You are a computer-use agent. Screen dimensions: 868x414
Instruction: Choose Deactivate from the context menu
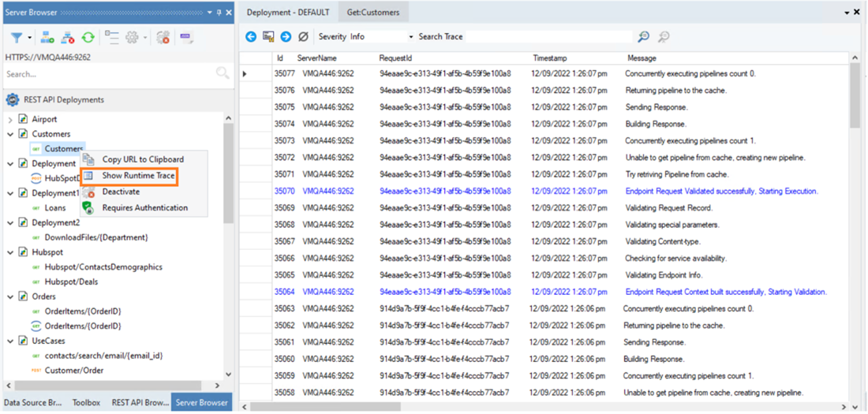click(121, 192)
